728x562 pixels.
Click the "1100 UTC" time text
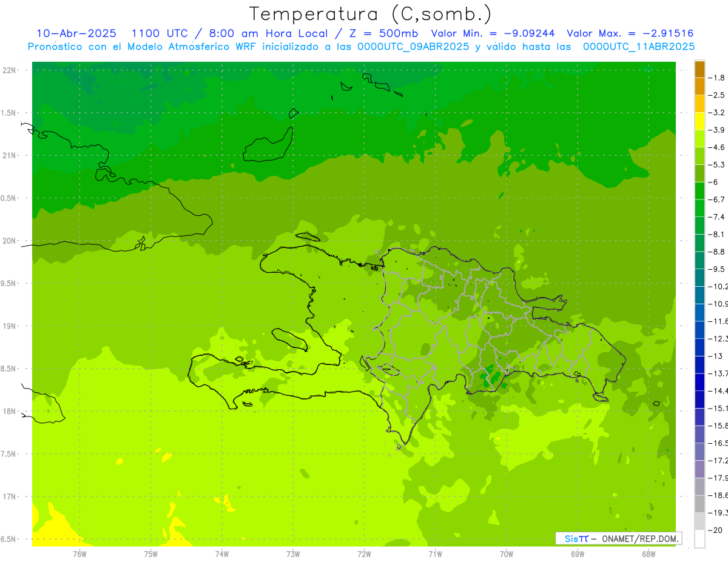pos(160,33)
